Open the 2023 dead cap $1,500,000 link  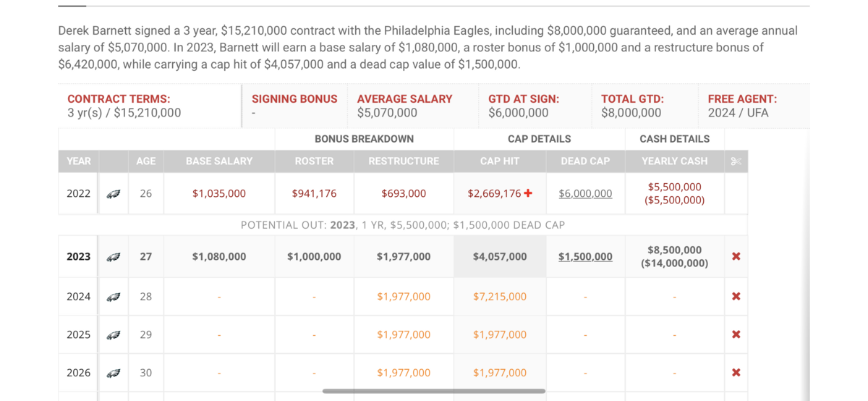(585, 257)
